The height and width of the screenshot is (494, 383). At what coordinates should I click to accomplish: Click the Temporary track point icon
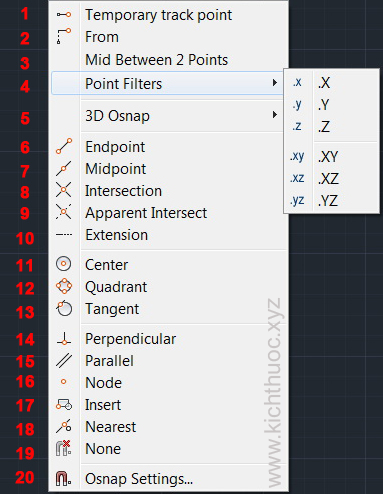(64, 15)
